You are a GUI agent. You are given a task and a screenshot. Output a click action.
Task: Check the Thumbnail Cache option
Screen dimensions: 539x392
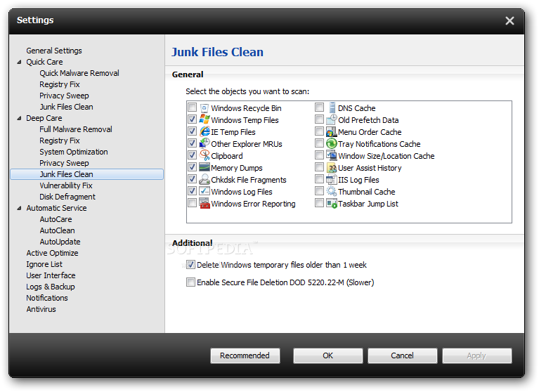pyautogui.click(x=319, y=191)
